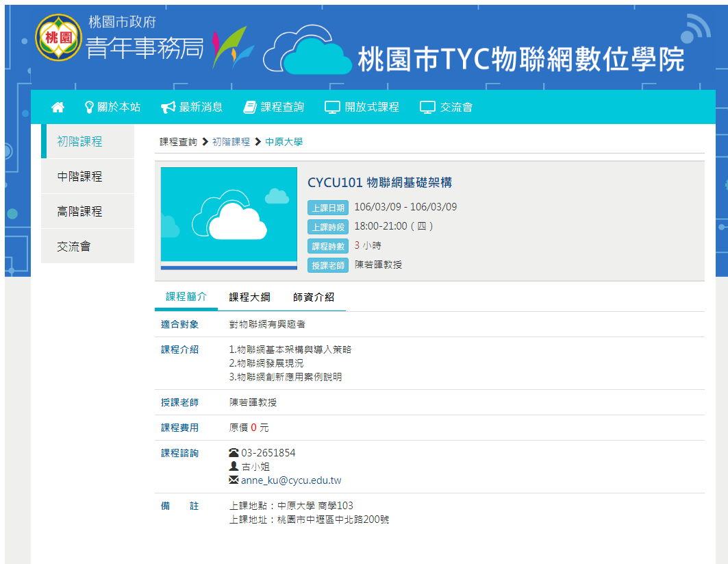728x564 pixels.
Task: Click the 課程查詢 breadcrumb link
Action: point(178,142)
